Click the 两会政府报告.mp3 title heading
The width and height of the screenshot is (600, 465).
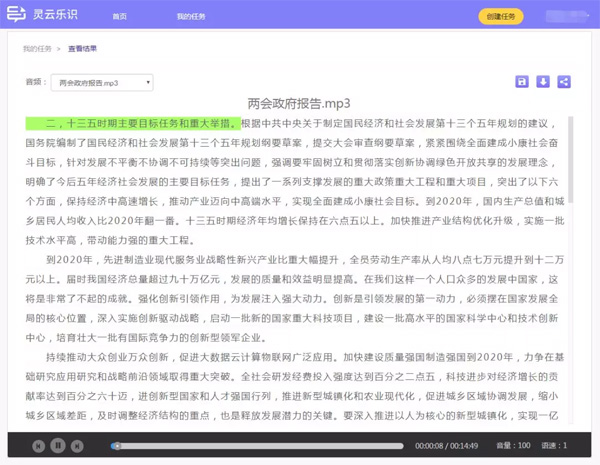(300, 103)
